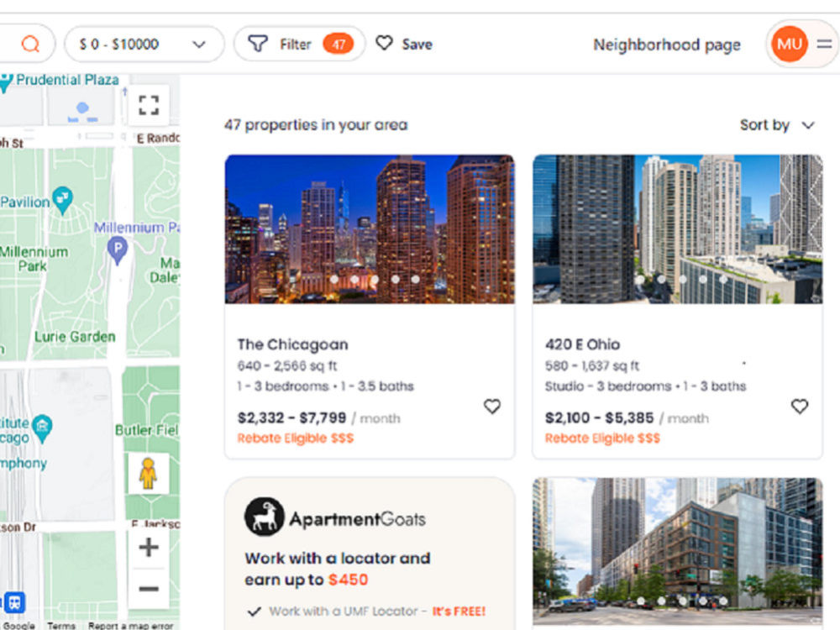Click the 580 - 1,637 sq ft text
Image resolution: width=840 pixels, height=630 pixels.
tap(592, 366)
